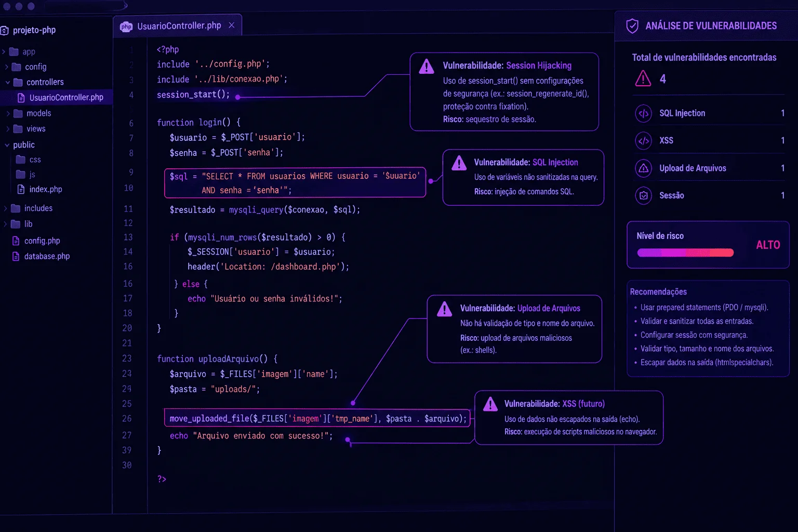This screenshot has width=798, height=532.
Task: Expand the lib folder chevron
Action: (x=5, y=224)
